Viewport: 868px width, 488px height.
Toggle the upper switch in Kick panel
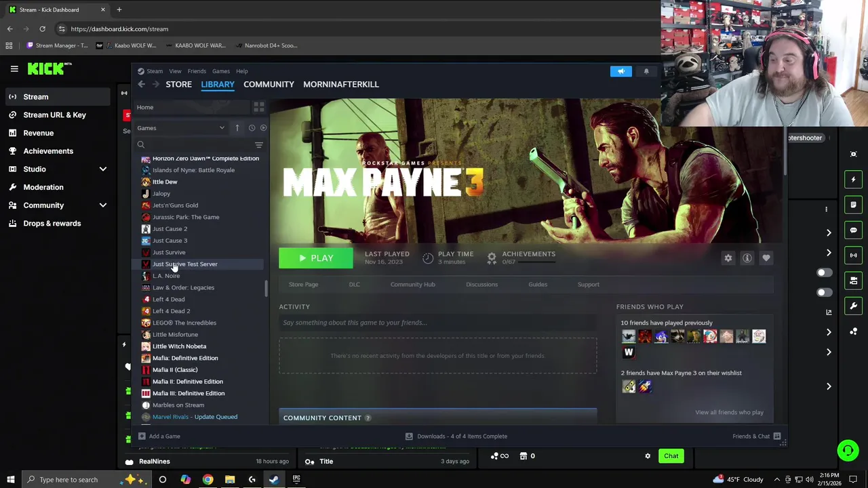(824, 272)
